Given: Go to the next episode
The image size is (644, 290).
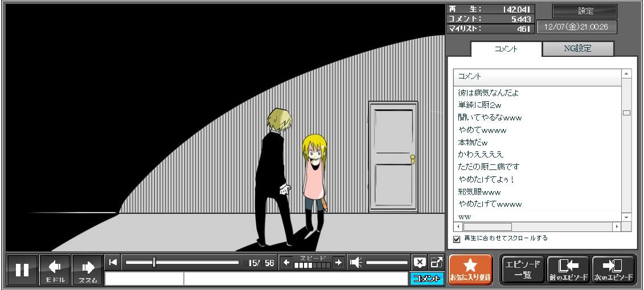Looking at the screenshot, I should (614, 269).
